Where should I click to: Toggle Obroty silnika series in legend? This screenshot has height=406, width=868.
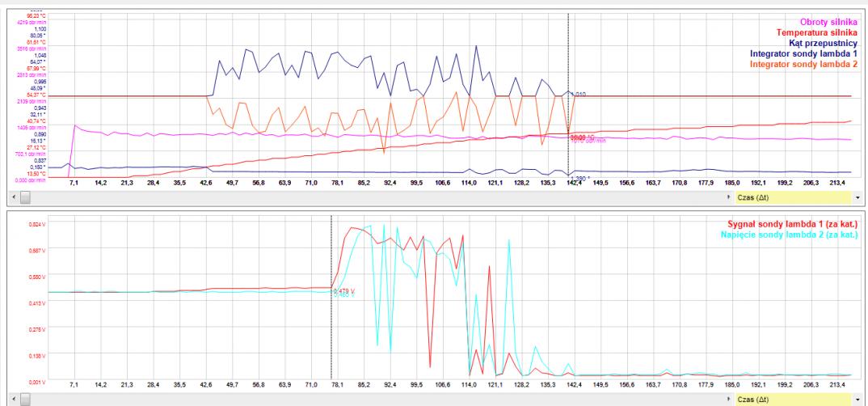click(829, 21)
